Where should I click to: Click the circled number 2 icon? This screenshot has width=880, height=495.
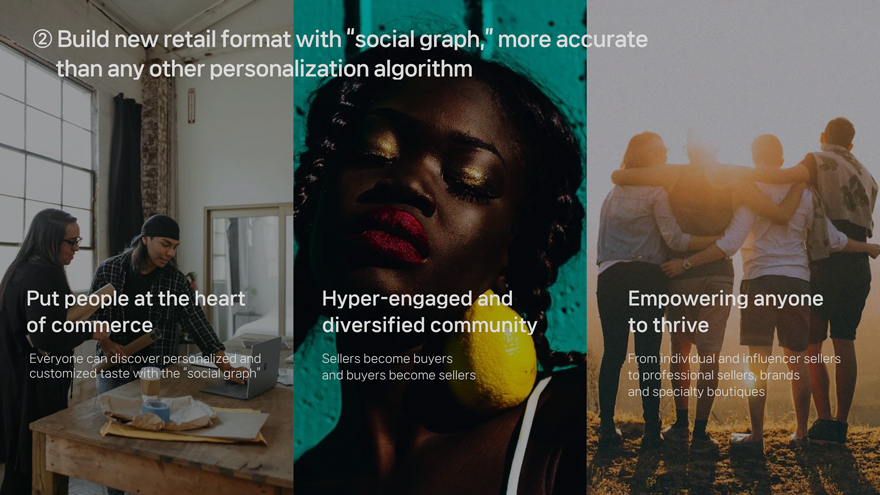click(x=42, y=39)
